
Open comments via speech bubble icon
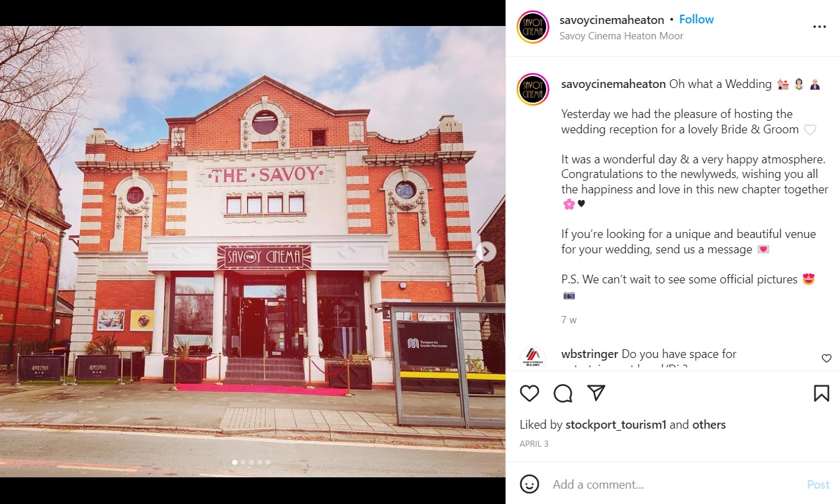pos(563,393)
